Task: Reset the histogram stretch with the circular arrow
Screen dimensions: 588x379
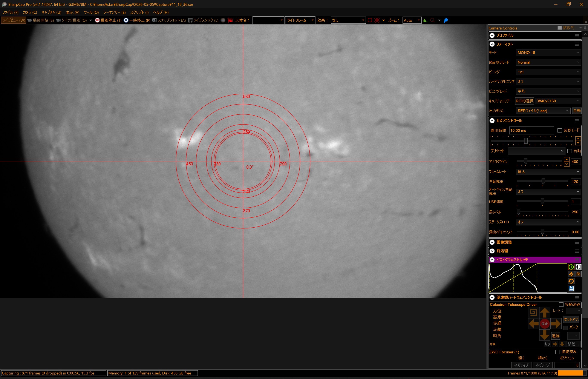Action: coord(571,281)
